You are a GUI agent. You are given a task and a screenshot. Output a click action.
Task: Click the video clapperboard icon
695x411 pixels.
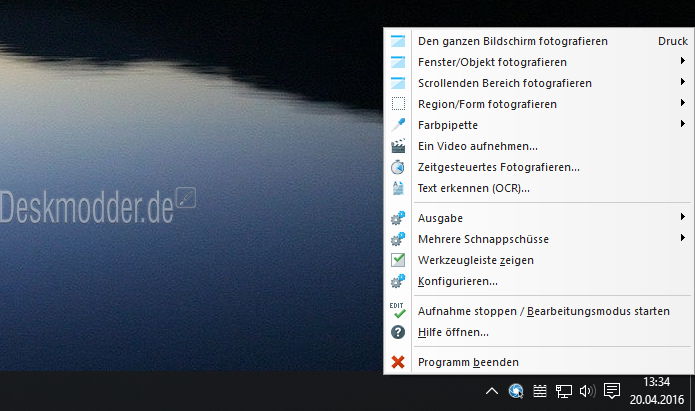pos(398,146)
